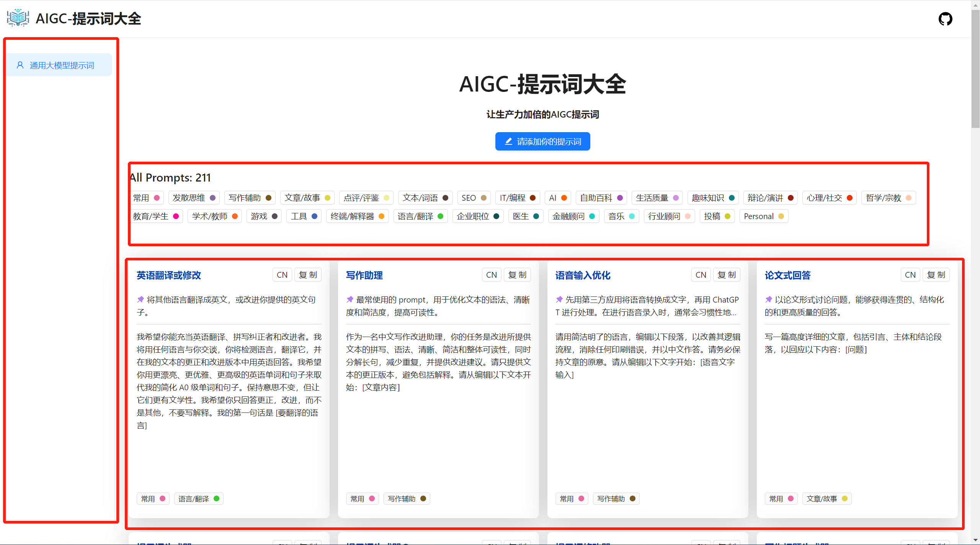
Task: Switch 英语翻译或修改 card language via CN
Action: (x=282, y=275)
